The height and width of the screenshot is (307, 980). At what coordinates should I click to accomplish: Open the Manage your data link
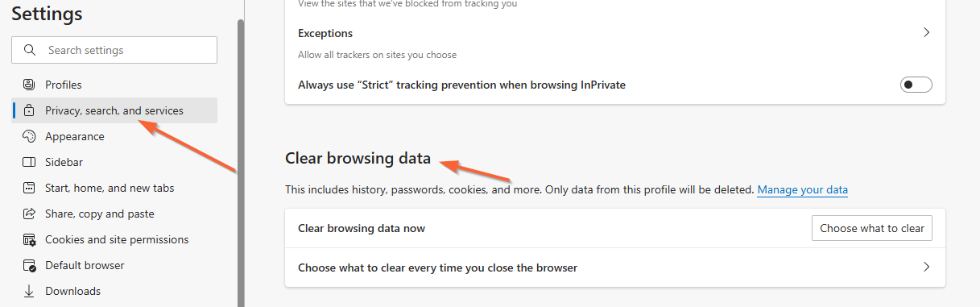pyautogui.click(x=802, y=190)
